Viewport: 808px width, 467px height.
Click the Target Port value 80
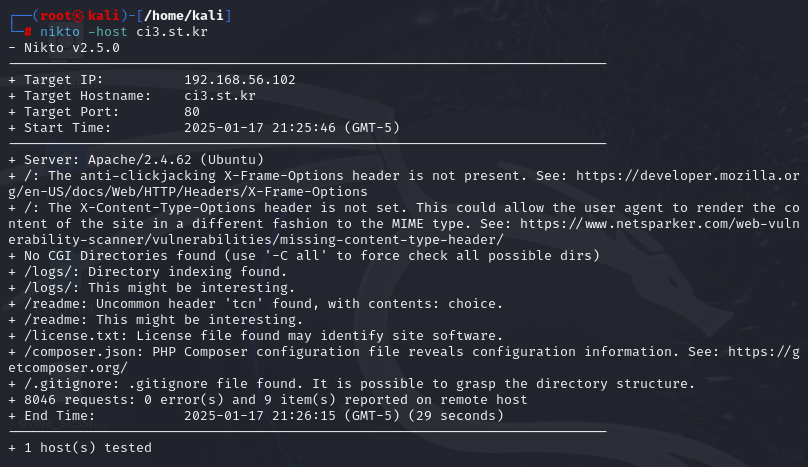point(192,112)
